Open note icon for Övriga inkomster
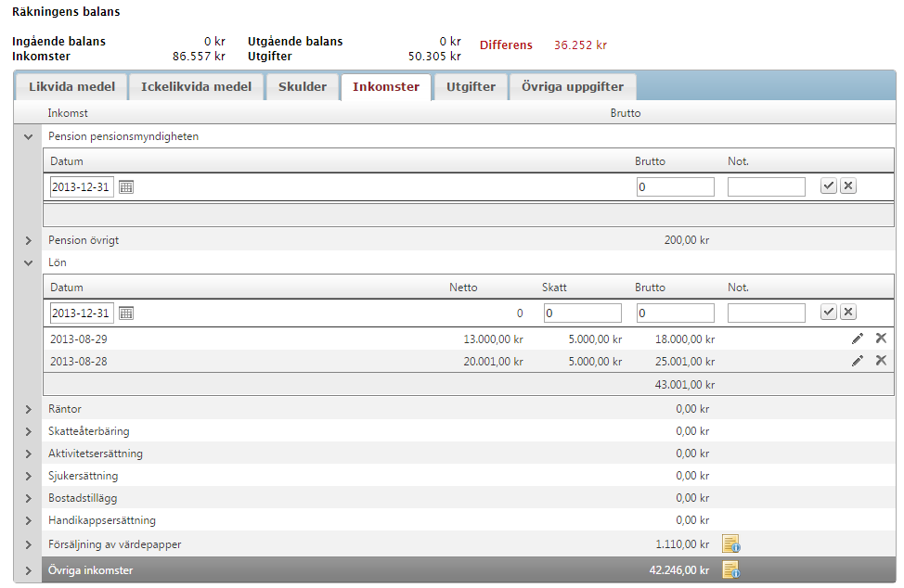Image resolution: width=904 pixels, height=588 pixels. tap(731, 570)
